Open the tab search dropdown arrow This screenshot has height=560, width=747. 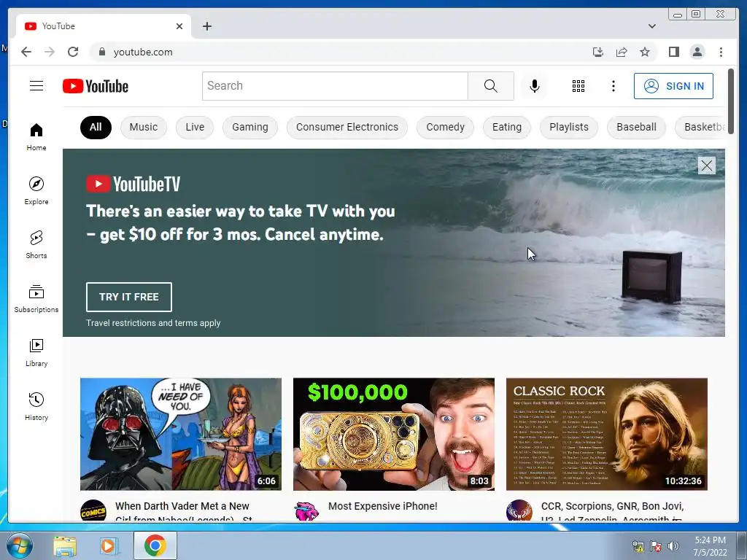[651, 26]
